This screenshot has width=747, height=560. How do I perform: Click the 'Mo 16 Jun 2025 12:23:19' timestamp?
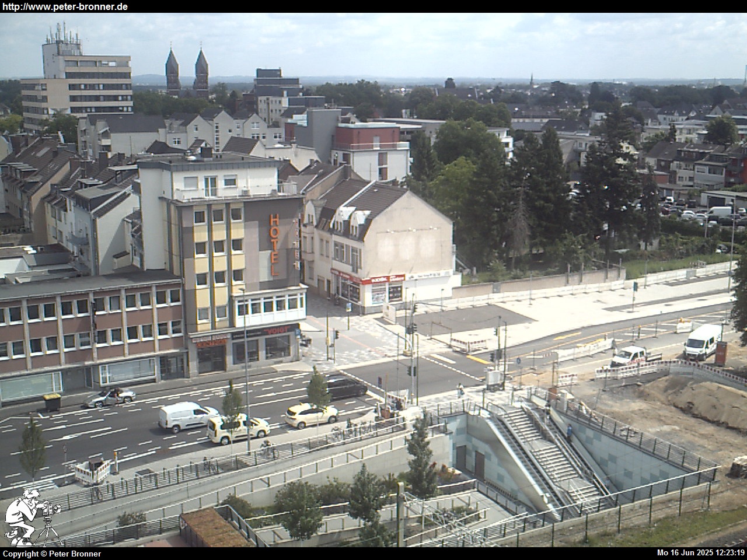click(700, 553)
